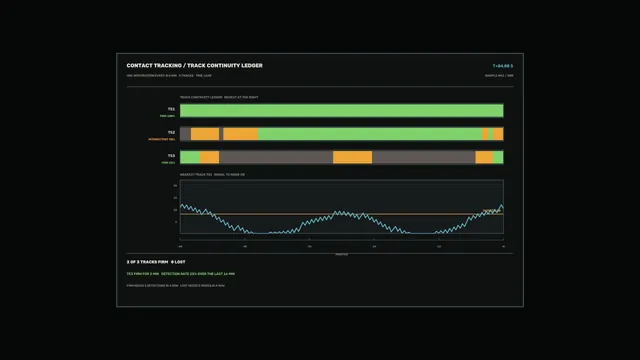Click the orange threshold line in signal chart

(x=342, y=214)
